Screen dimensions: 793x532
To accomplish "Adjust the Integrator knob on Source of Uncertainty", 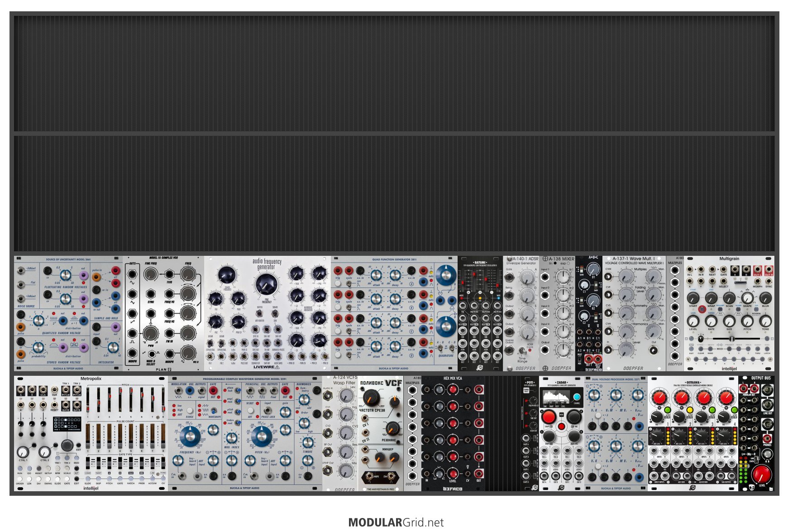I will (113, 347).
